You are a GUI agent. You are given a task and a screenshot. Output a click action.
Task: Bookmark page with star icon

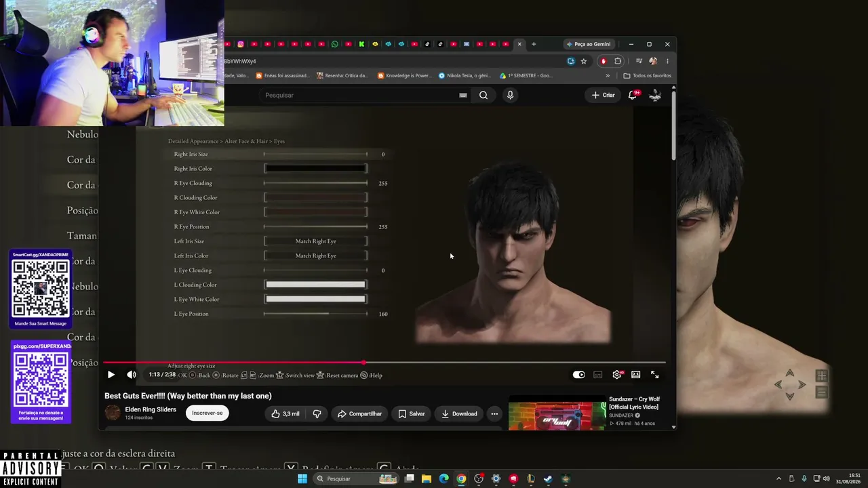pos(584,61)
